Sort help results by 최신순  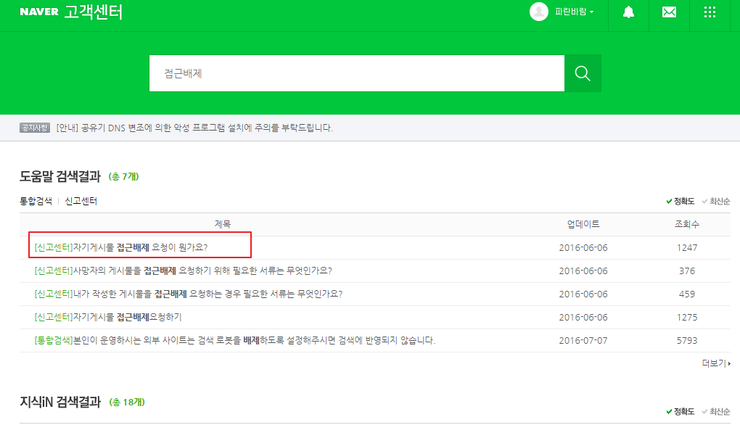point(715,201)
